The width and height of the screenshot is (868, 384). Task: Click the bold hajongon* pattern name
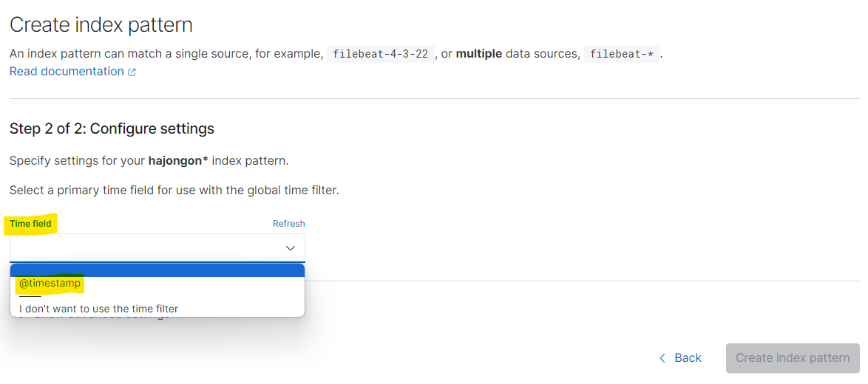pos(177,160)
